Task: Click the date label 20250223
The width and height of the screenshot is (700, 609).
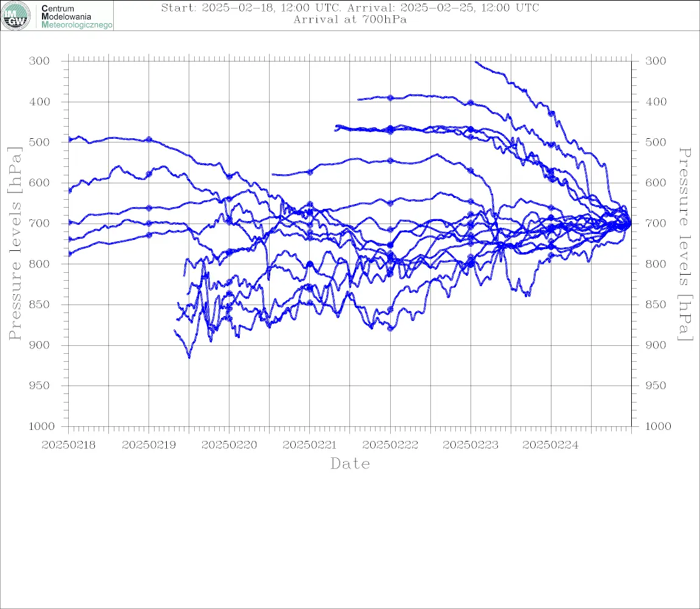Action: pos(471,445)
